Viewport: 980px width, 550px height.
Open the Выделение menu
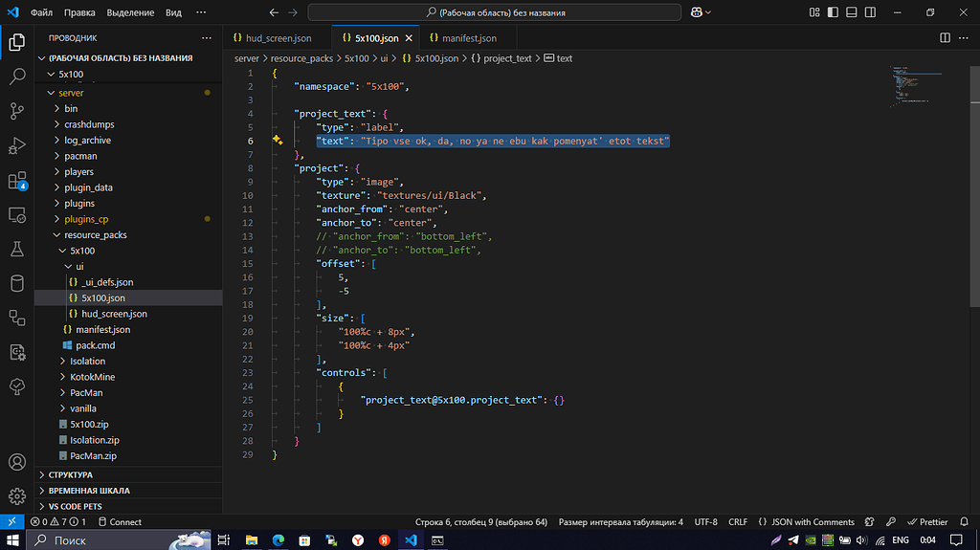tap(130, 12)
